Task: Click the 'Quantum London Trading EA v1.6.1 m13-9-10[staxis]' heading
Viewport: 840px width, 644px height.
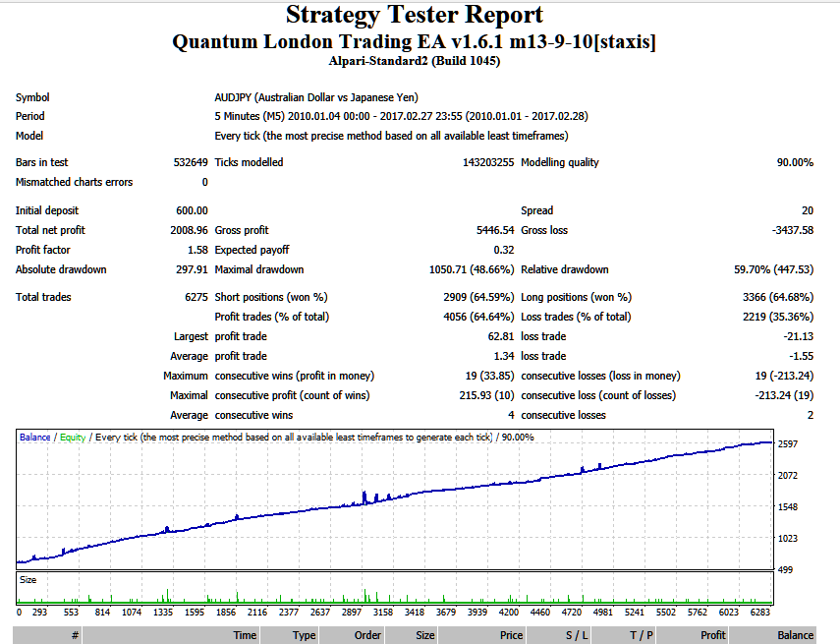Action: (x=415, y=42)
